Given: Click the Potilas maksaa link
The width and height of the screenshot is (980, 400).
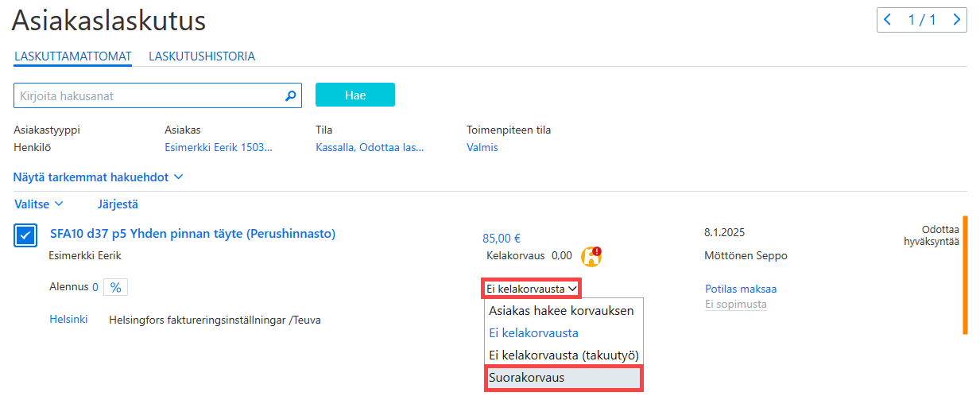Looking at the screenshot, I should [x=741, y=289].
